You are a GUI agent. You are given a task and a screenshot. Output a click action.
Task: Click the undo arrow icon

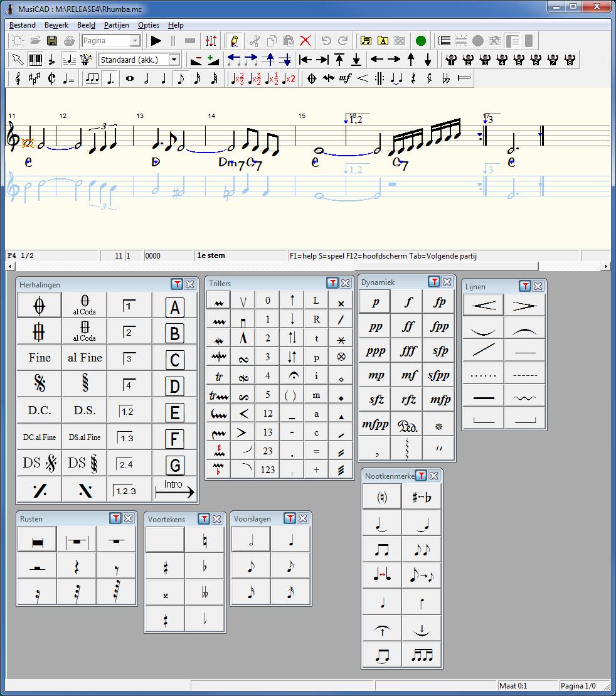tap(326, 41)
